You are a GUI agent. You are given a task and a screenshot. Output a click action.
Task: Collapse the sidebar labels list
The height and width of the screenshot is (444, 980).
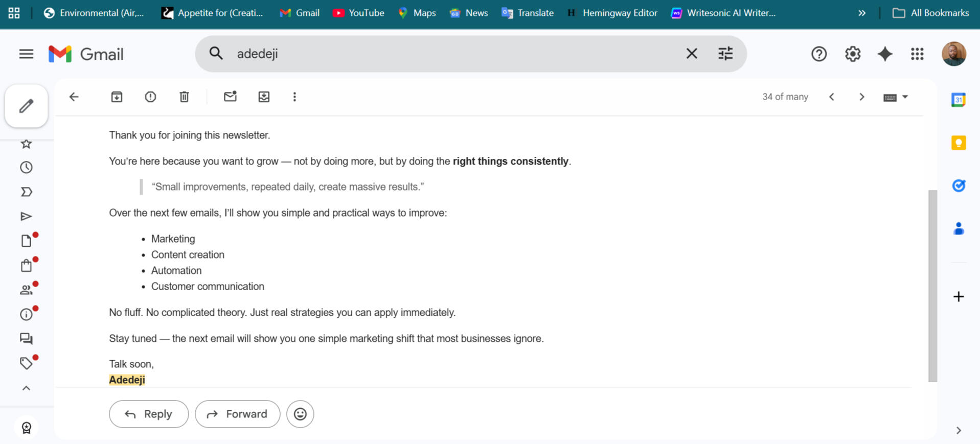click(26, 388)
